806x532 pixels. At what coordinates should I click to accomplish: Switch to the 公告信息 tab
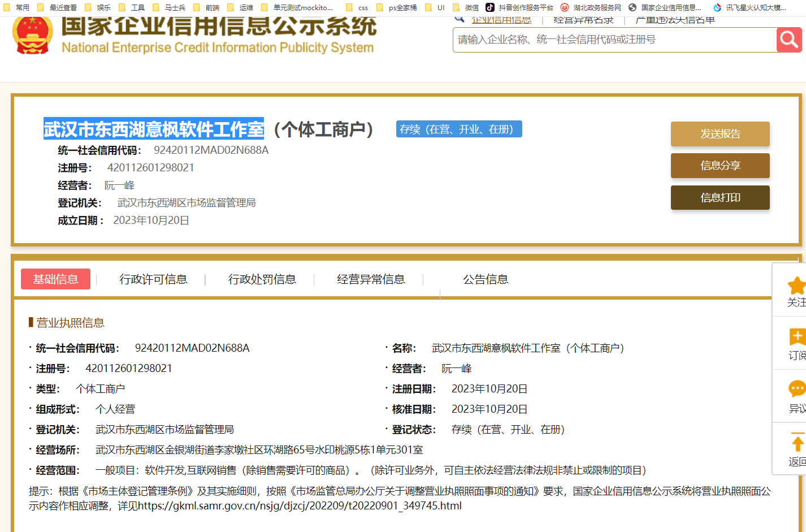(x=486, y=279)
